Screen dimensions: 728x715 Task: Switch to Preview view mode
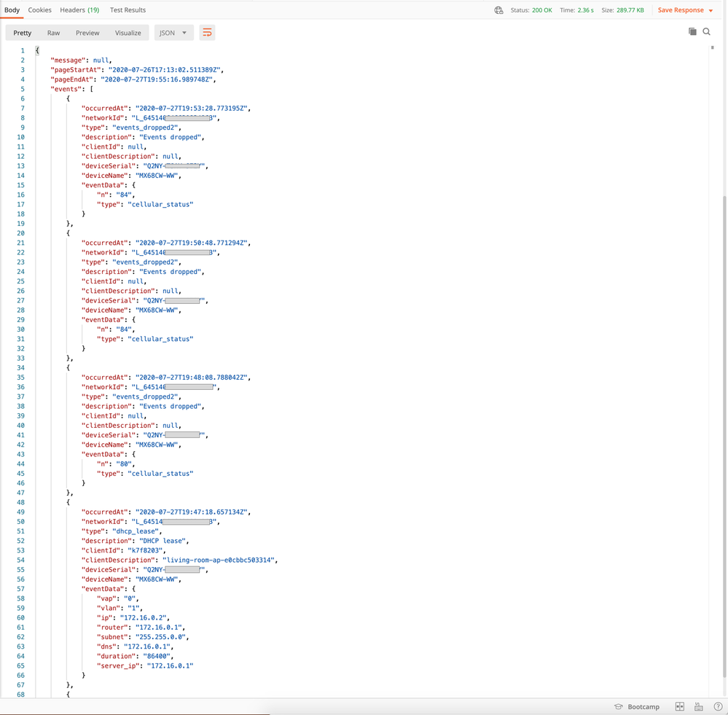point(87,33)
